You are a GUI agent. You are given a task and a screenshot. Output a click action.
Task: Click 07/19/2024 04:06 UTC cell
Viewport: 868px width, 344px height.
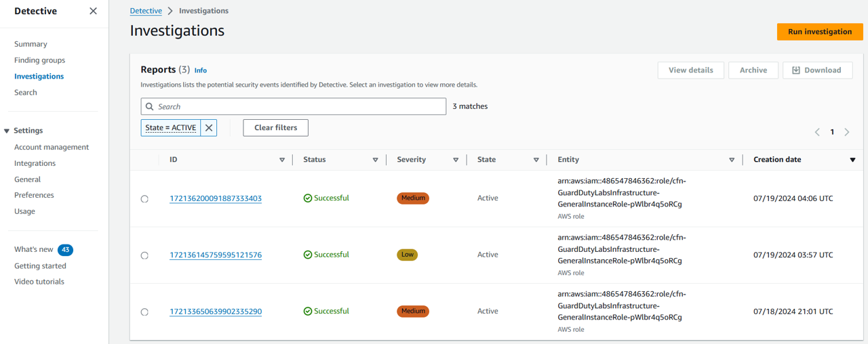pyautogui.click(x=793, y=198)
